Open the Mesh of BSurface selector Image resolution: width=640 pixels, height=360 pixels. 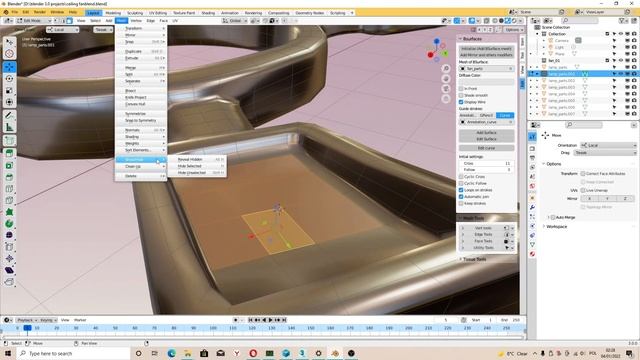pos(487,69)
